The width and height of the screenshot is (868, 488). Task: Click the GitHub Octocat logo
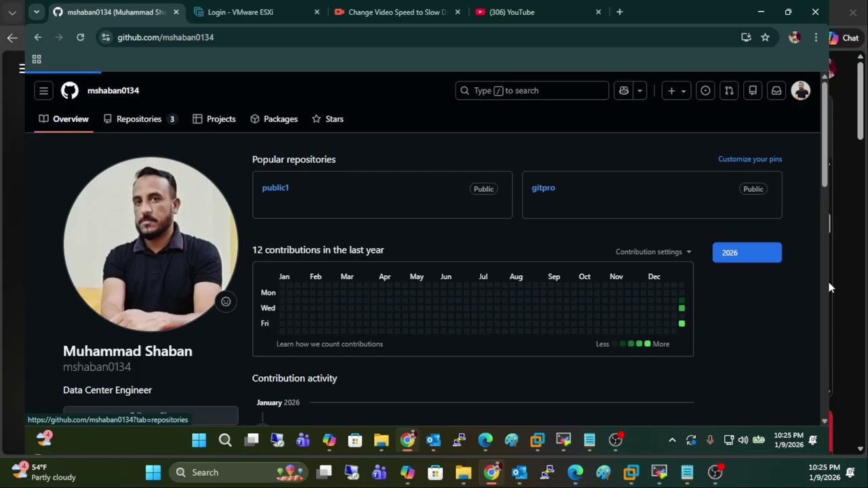(x=70, y=91)
